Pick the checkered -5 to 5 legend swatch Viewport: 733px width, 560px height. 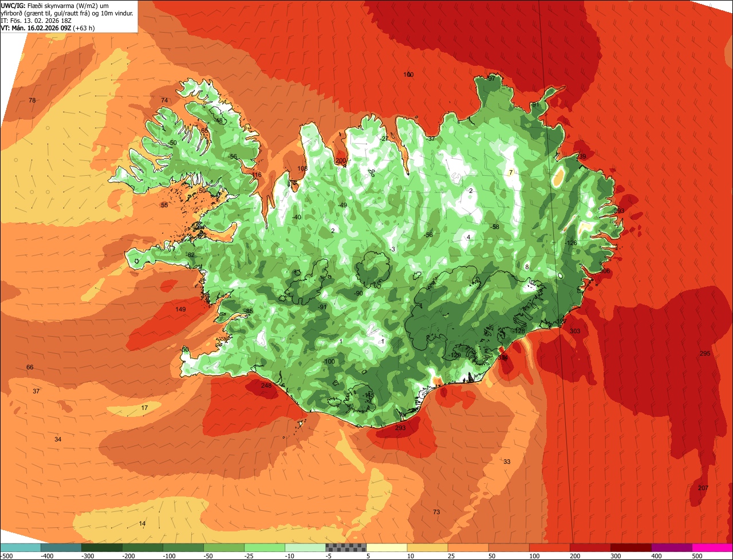pos(346,547)
